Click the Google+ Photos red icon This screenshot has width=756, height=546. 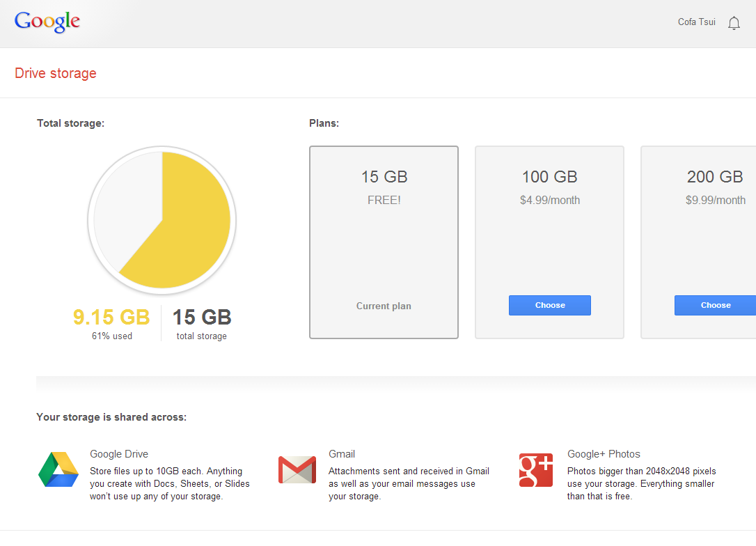pyautogui.click(x=535, y=469)
